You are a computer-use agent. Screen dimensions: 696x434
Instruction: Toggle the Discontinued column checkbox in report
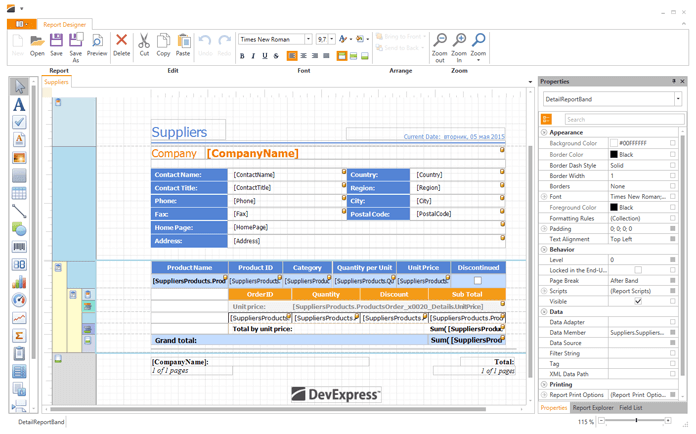click(x=477, y=281)
